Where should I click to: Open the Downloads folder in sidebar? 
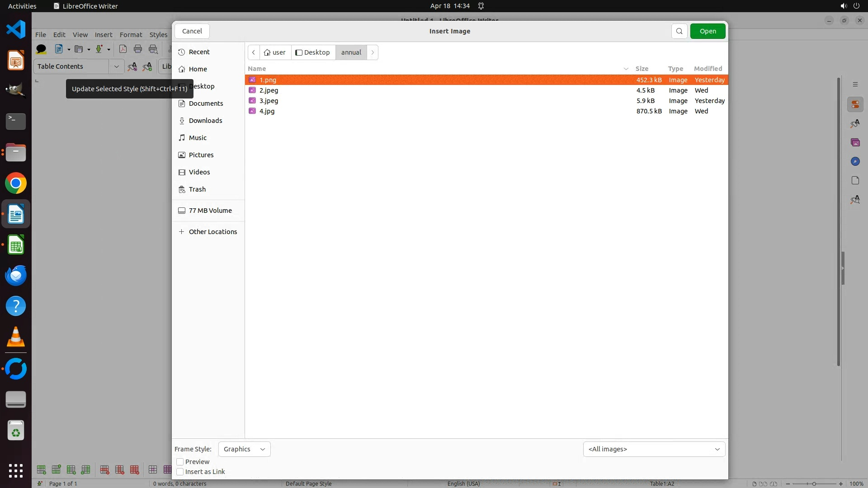coord(205,121)
